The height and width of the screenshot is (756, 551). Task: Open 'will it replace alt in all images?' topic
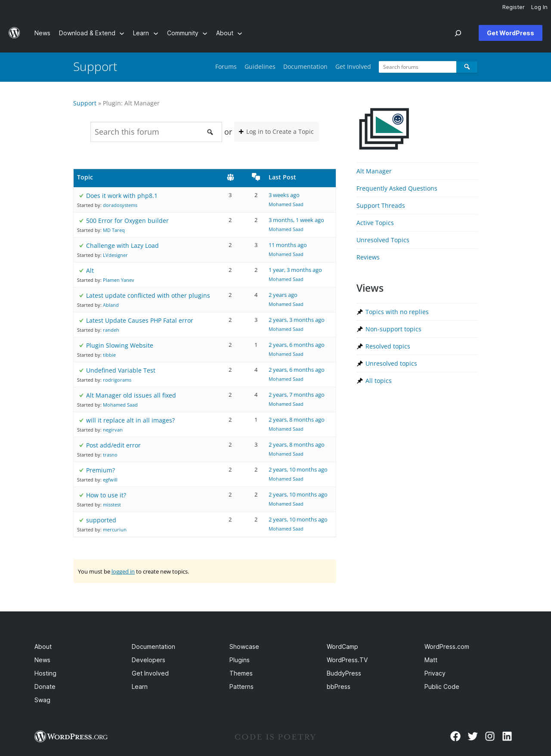tap(130, 420)
